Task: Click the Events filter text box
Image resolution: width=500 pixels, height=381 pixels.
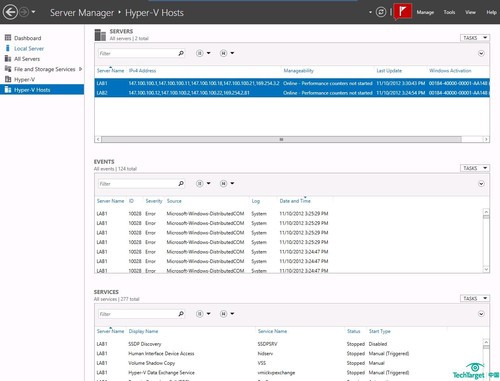Action: tap(137, 184)
